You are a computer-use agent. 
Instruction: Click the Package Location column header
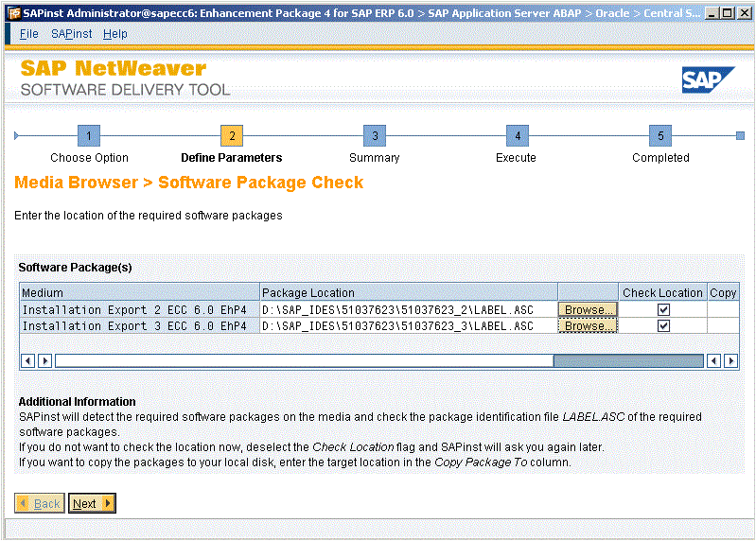pyautogui.click(x=407, y=292)
